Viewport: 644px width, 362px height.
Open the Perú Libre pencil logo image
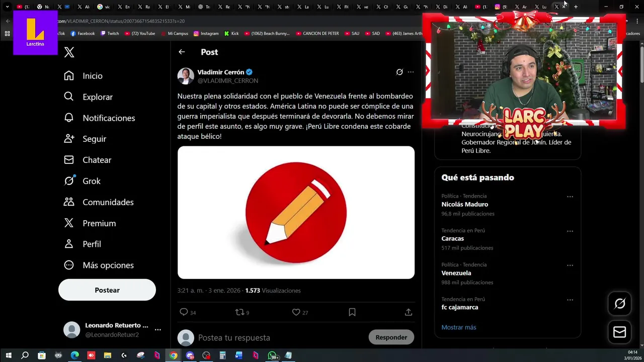click(296, 212)
